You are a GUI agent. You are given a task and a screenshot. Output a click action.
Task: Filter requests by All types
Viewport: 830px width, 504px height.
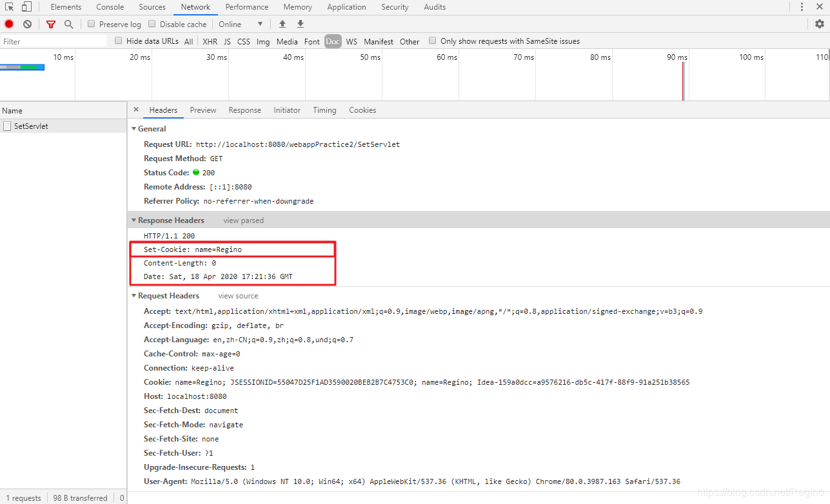coord(188,41)
